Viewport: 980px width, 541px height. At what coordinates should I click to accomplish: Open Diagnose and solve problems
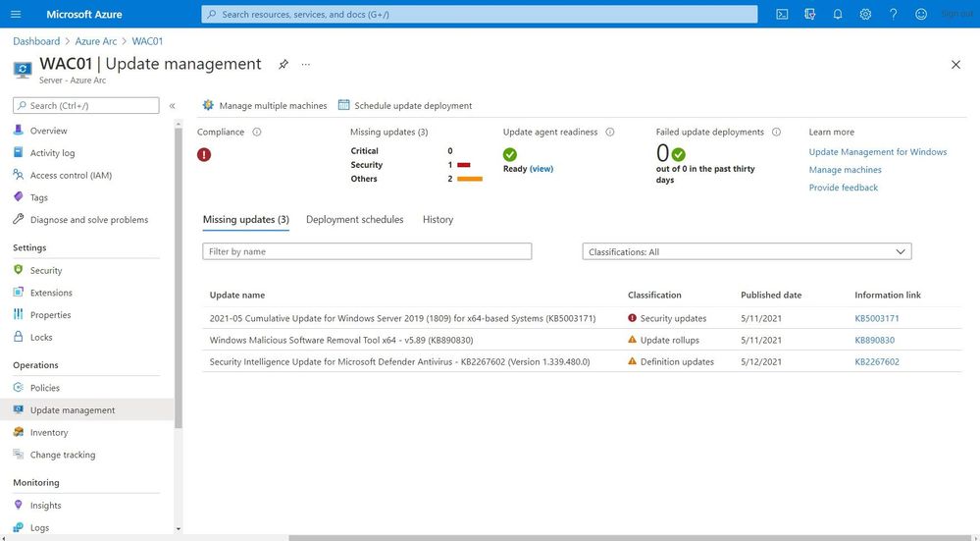tap(87, 220)
